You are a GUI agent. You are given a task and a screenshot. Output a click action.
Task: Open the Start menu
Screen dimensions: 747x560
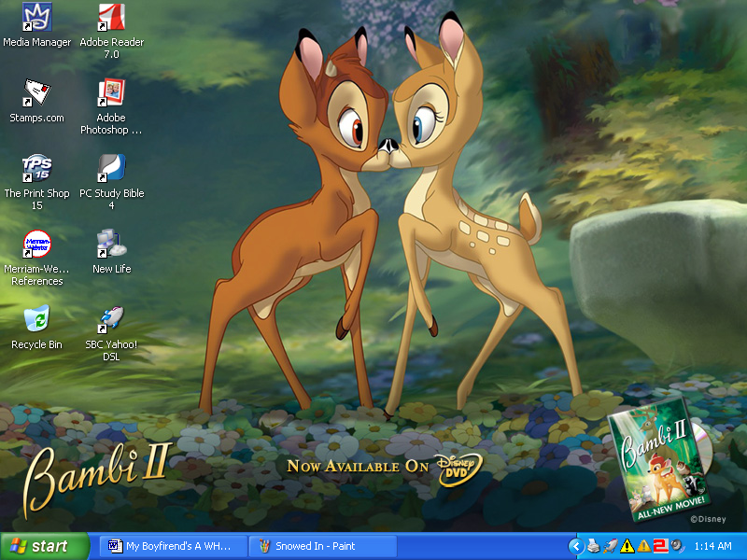[x=44, y=546]
